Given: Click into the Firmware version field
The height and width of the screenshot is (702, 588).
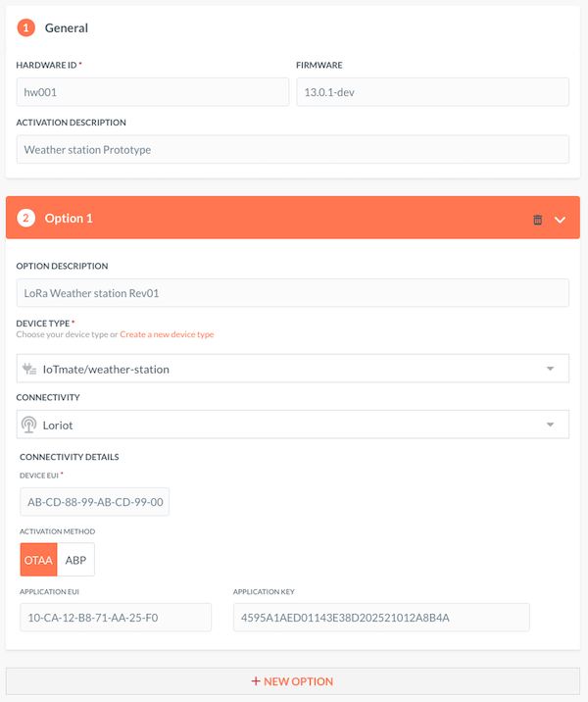Looking at the screenshot, I should tap(432, 91).
